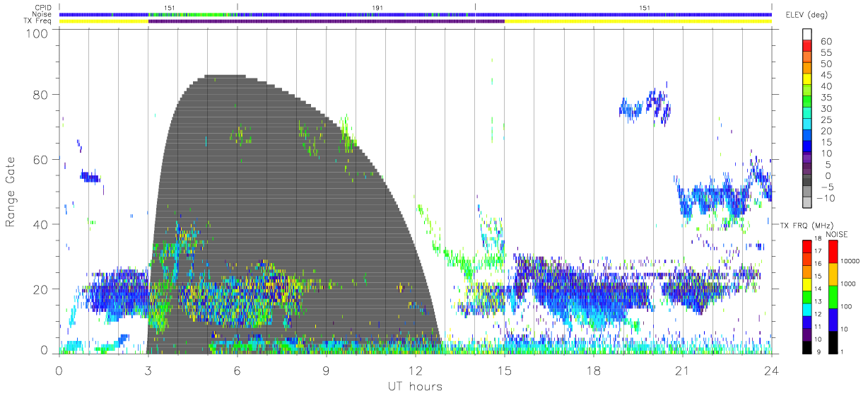
Task: Click the '80' Range Gate axis tick
Action: (41, 95)
